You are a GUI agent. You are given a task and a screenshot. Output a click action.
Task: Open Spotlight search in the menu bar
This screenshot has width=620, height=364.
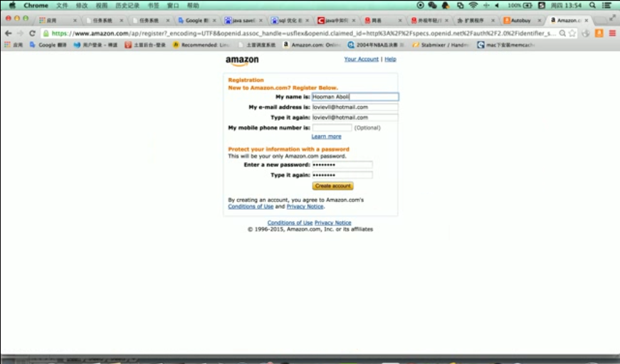(x=592, y=5)
